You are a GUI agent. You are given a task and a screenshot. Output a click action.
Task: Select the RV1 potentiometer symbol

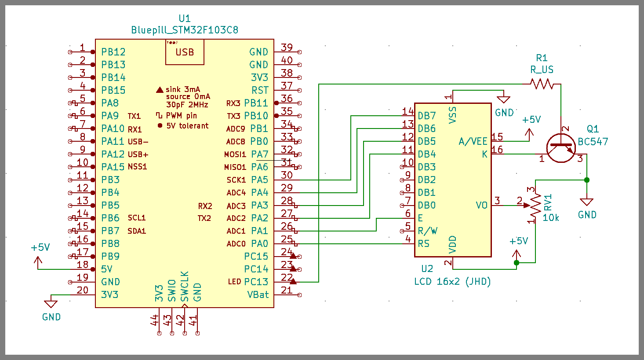(x=535, y=205)
